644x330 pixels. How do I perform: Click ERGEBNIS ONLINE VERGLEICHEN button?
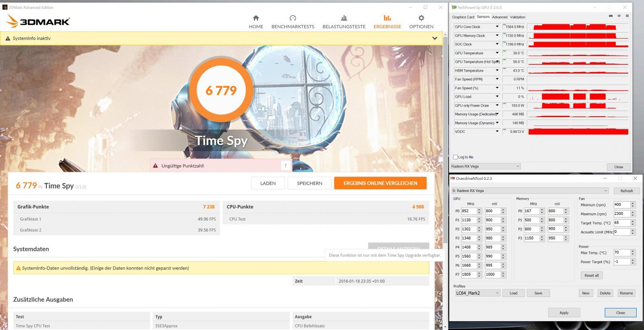tap(380, 183)
